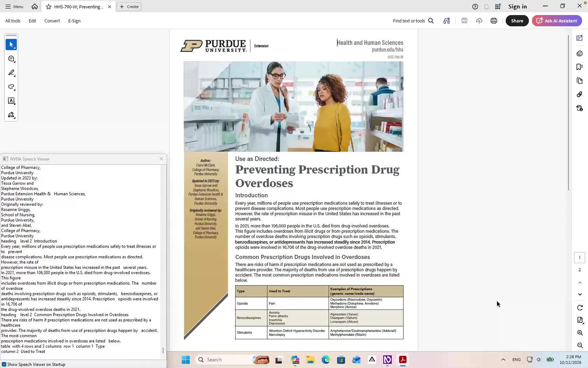This screenshot has height=368, width=588.
Task: Select the arrow selection tool
Action: [11, 45]
